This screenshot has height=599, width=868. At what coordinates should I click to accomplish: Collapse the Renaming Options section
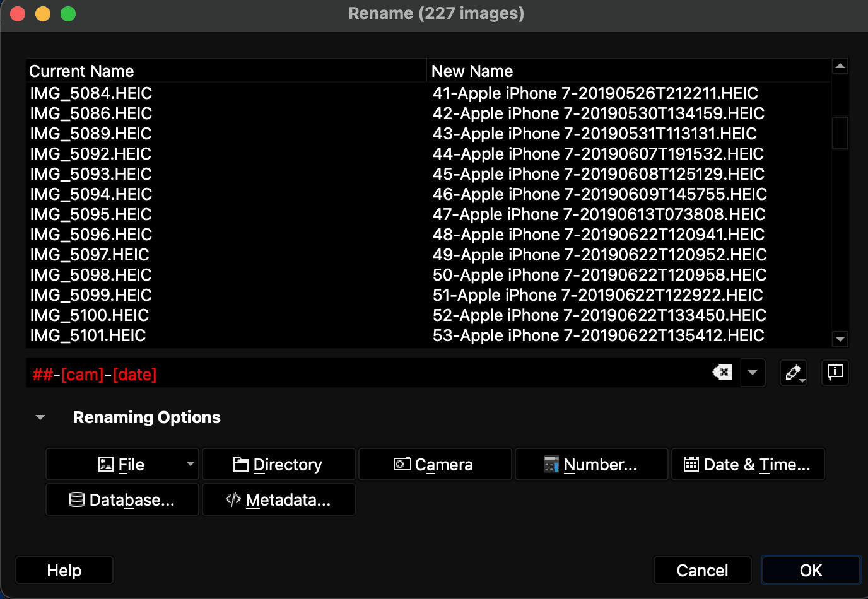[x=40, y=417]
